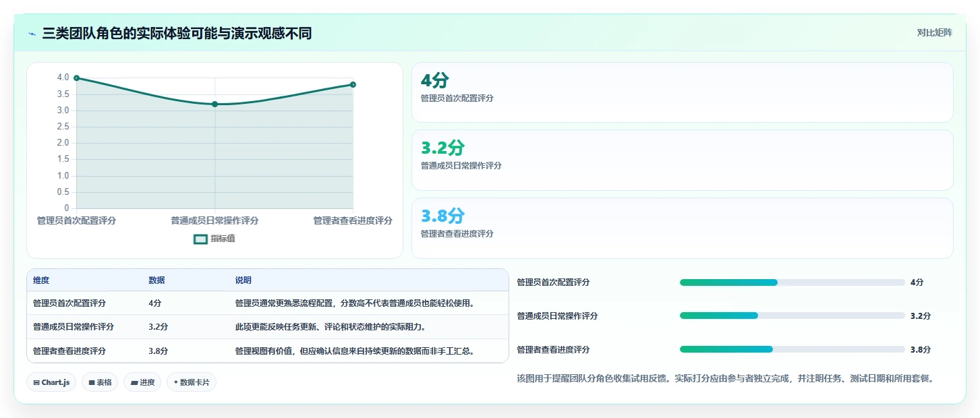
Task: Click the 4分 value in table
Action: tap(155, 303)
